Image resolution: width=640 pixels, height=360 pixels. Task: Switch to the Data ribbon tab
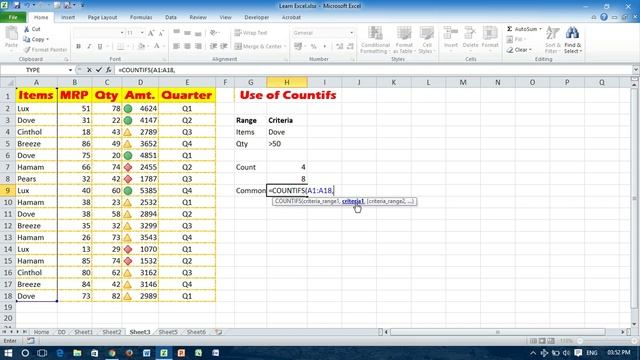pos(171,18)
